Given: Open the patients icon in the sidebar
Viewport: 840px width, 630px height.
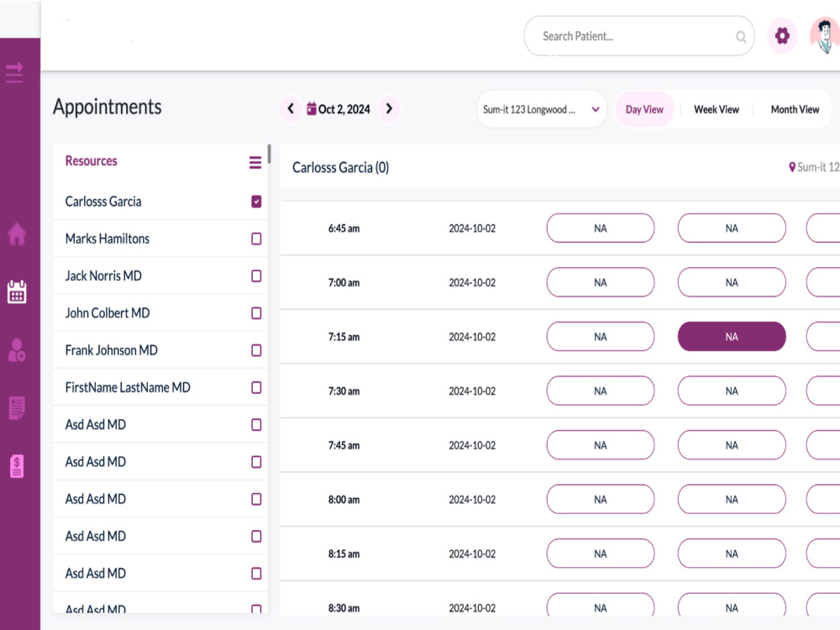Looking at the screenshot, I should click(17, 349).
